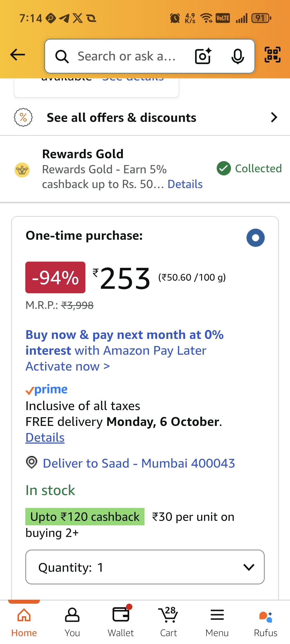Image resolution: width=290 pixels, height=644 pixels.
Task: Tap the microphone voice search icon
Action: tap(238, 56)
